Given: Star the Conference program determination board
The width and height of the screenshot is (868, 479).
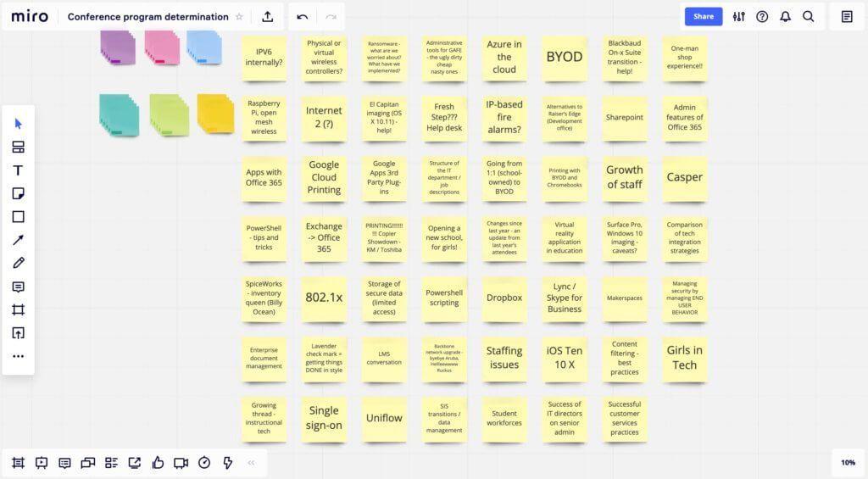Looking at the screenshot, I should coord(239,17).
